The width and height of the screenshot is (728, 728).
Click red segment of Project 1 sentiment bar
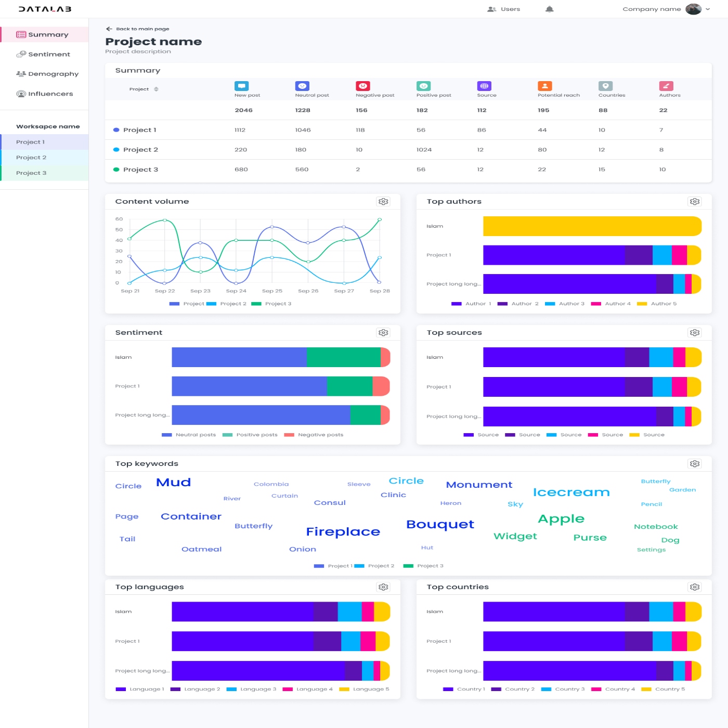click(x=381, y=386)
